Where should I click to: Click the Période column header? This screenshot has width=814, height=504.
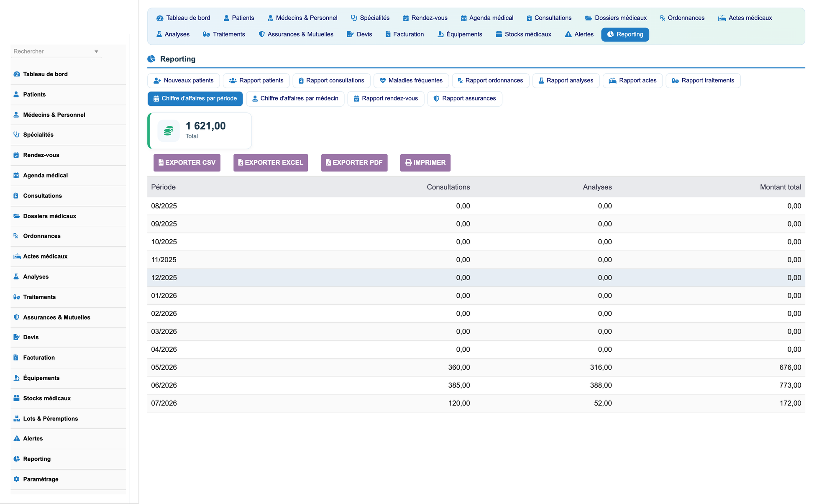click(x=163, y=187)
